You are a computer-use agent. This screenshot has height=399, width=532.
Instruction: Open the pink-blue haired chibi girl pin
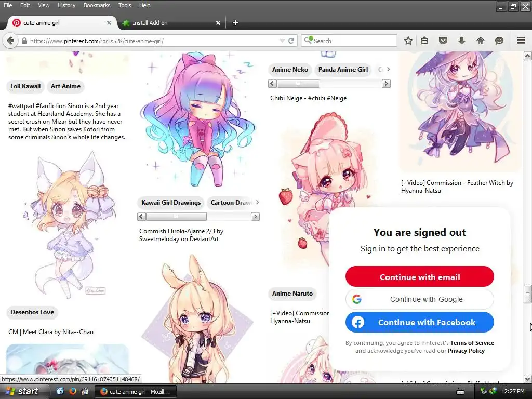[x=198, y=120]
